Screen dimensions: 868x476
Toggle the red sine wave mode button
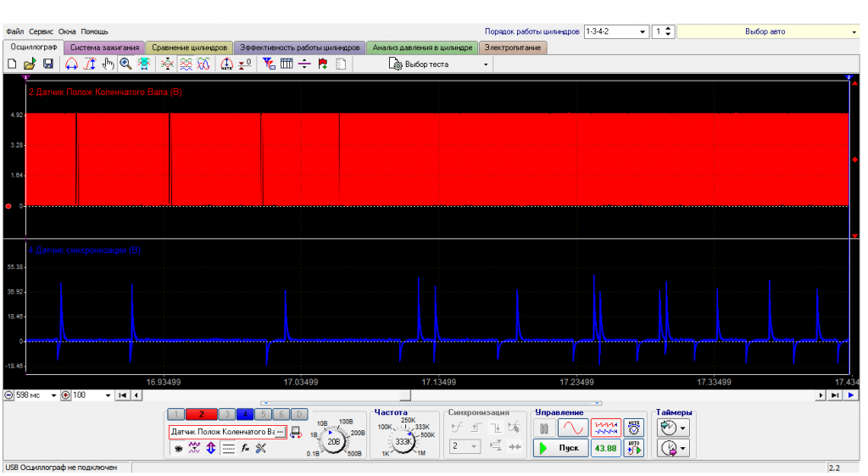(x=573, y=428)
